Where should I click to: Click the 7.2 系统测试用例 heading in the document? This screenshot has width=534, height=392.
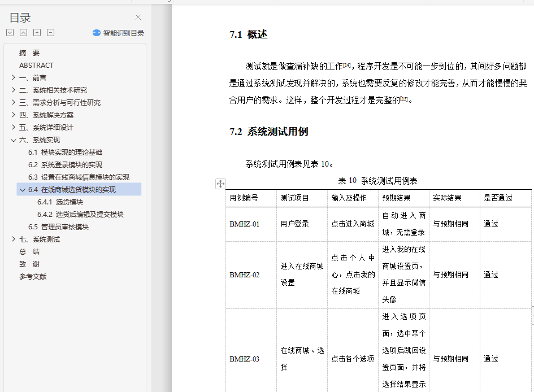[269, 132]
